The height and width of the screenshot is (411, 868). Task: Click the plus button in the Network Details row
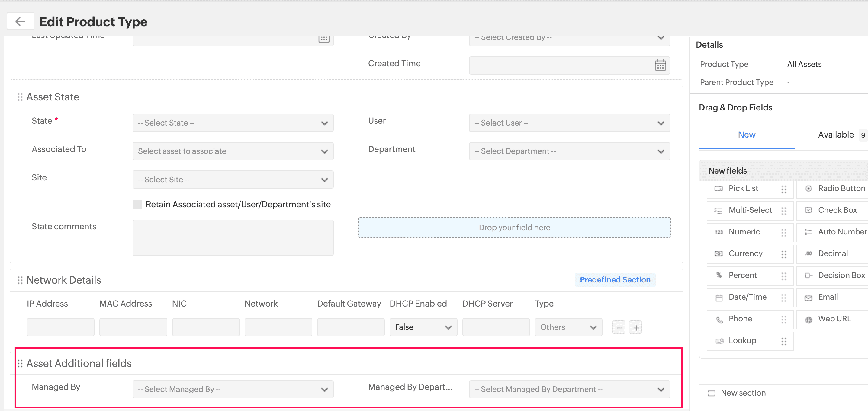[635, 327]
